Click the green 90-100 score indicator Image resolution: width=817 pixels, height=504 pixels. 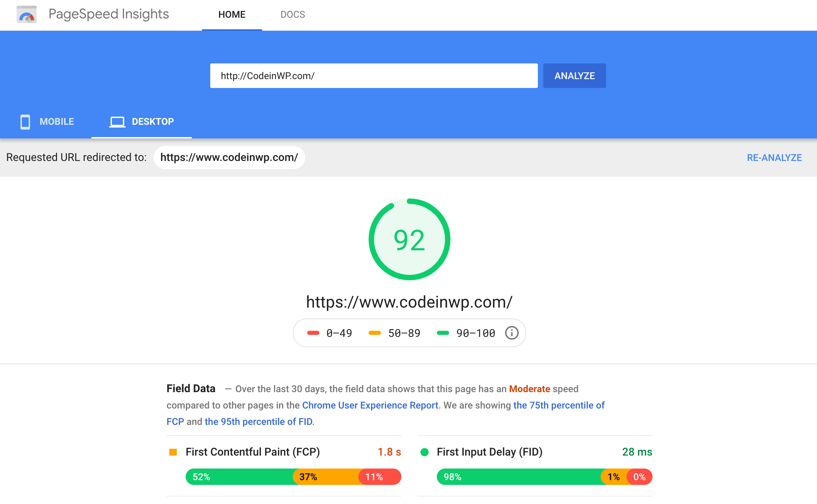coord(443,333)
